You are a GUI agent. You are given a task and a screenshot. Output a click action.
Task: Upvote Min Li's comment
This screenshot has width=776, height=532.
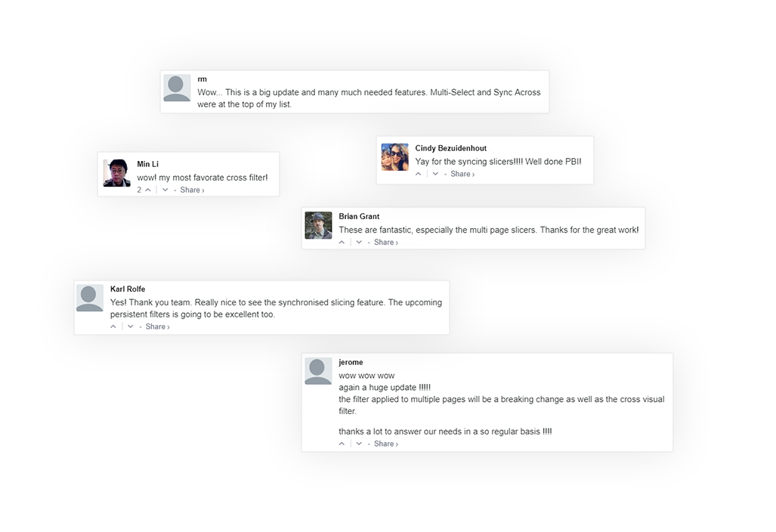pos(148,190)
